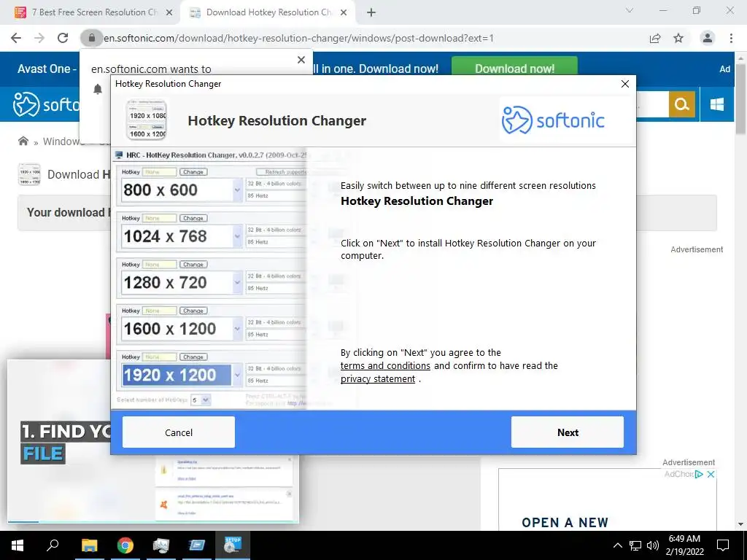
Task: Open File Explorer from the taskbar
Action: [89, 545]
